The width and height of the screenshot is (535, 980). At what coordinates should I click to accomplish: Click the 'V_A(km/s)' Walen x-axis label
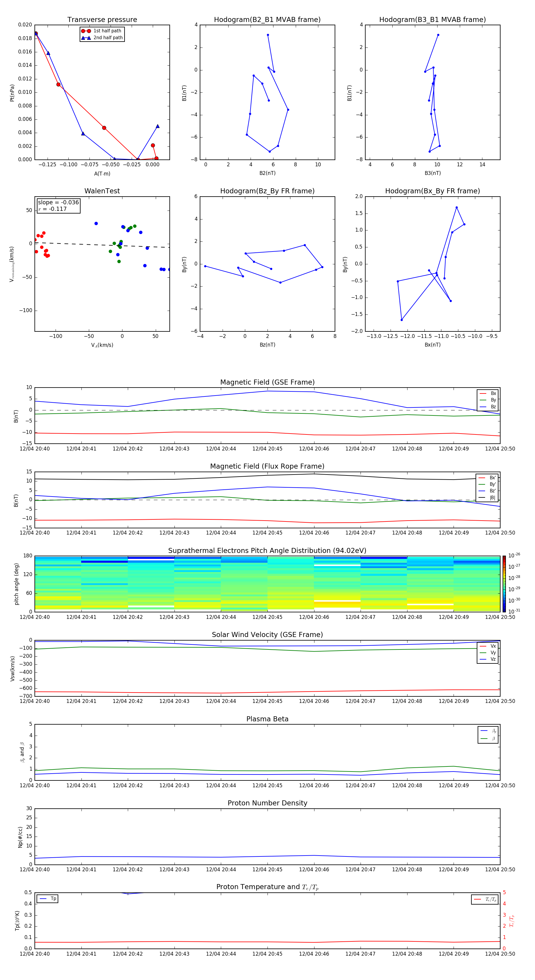pos(102,345)
